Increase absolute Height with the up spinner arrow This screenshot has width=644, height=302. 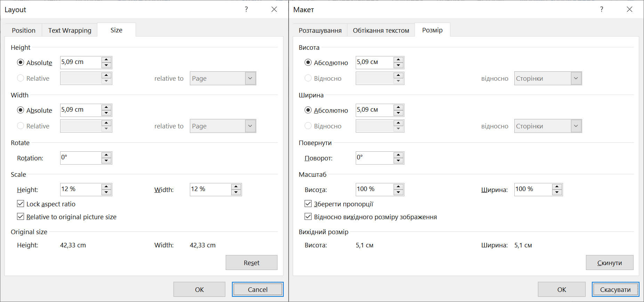click(106, 59)
